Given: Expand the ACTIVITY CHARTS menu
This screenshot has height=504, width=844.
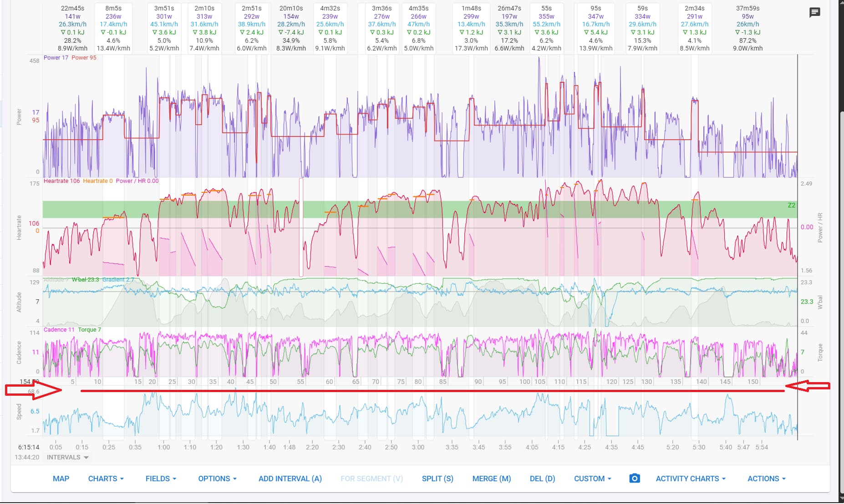Looking at the screenshot, I should coord(690,479).
